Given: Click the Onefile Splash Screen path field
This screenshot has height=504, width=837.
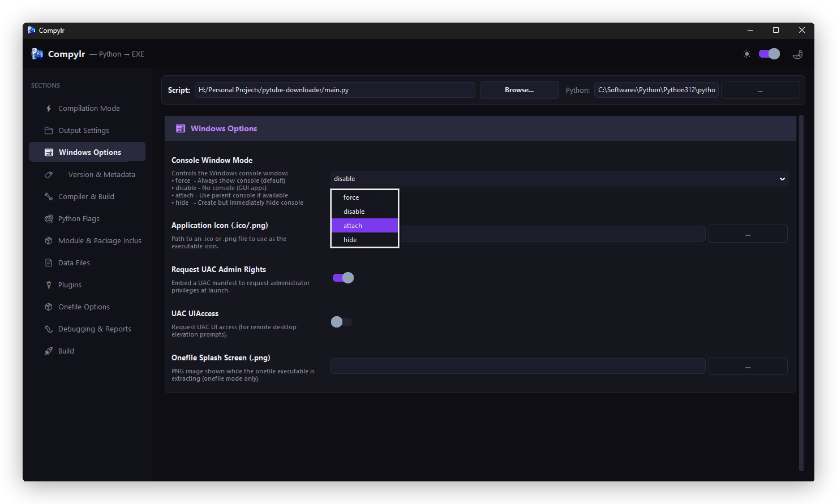Looking at the screenshot, I should [x=518, y=366].
